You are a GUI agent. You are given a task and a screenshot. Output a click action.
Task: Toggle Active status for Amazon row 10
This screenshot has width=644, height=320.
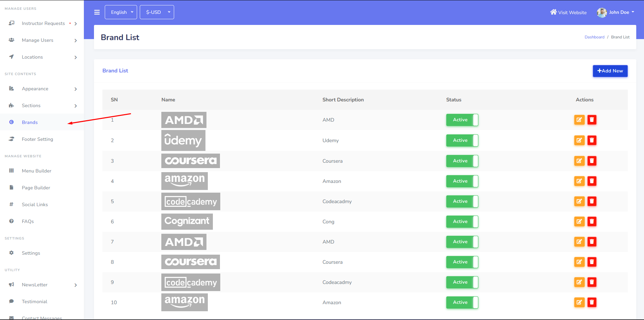click(x=462, y=302)
